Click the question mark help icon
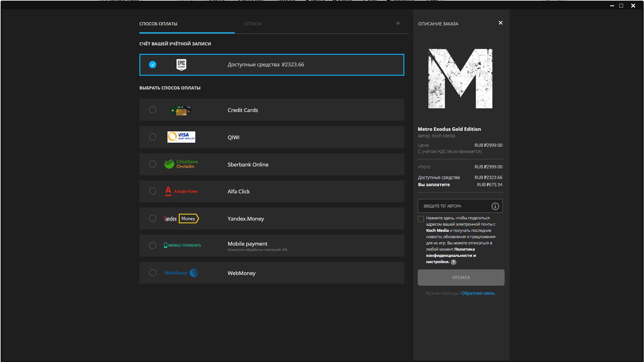Image resolution: width=644 pixels, height=362 pixels. pos(454,262)
